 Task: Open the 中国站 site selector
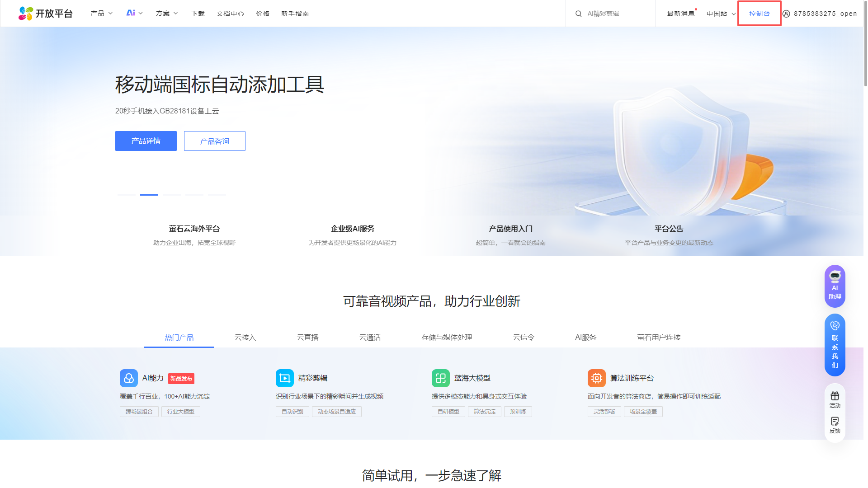coord(721,14)
